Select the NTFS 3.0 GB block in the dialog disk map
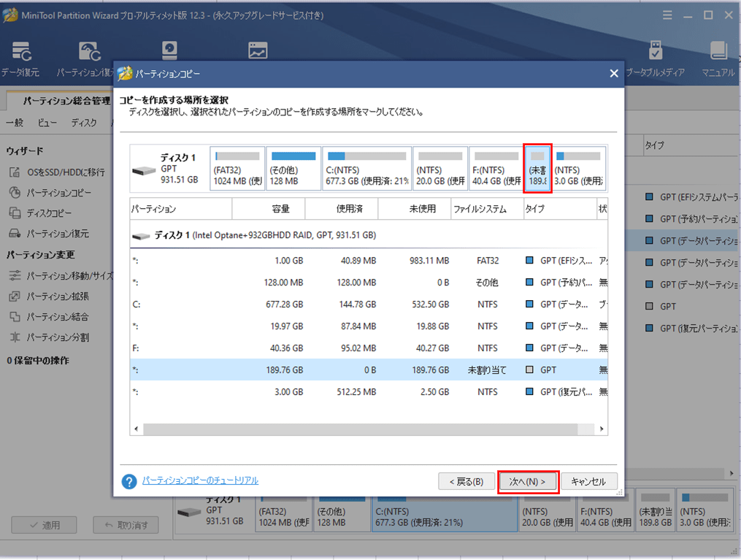Image resolution: width=741 pixels, height=560 pixels. pyautogui.click(x=579, y=168)
